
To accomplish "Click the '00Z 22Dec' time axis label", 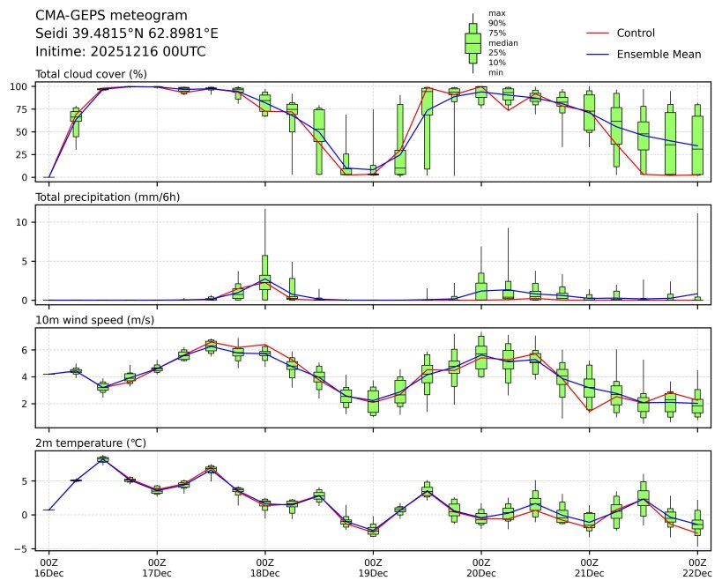I will pyautogui.click(x=697, y=569).
